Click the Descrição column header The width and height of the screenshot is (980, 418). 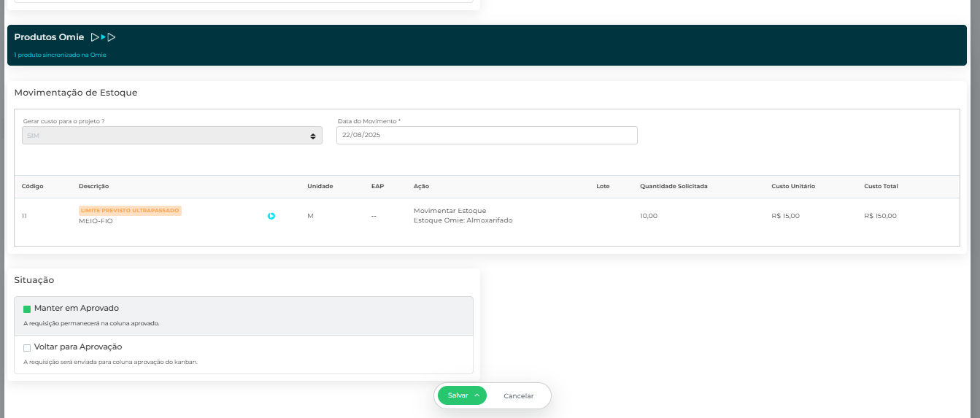93,186
